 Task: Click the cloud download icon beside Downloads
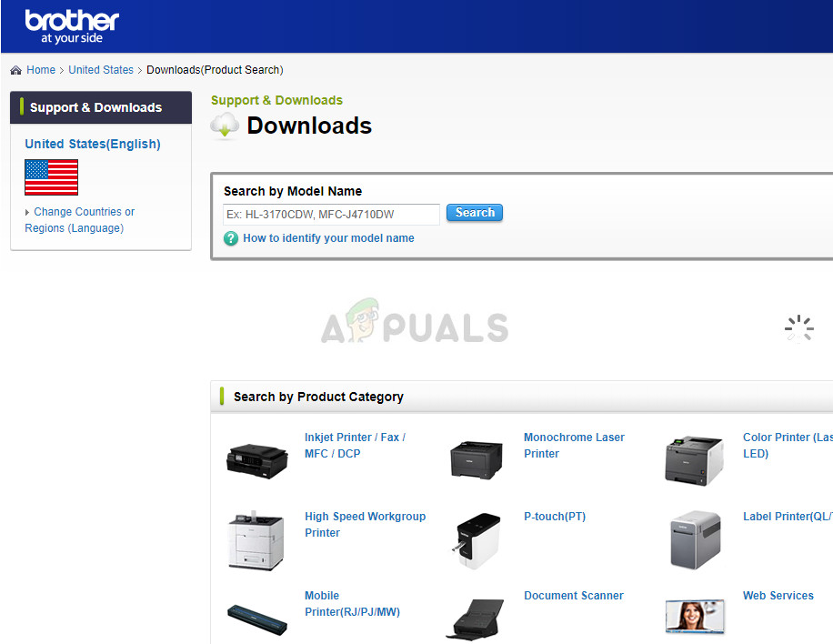point(225,126)
